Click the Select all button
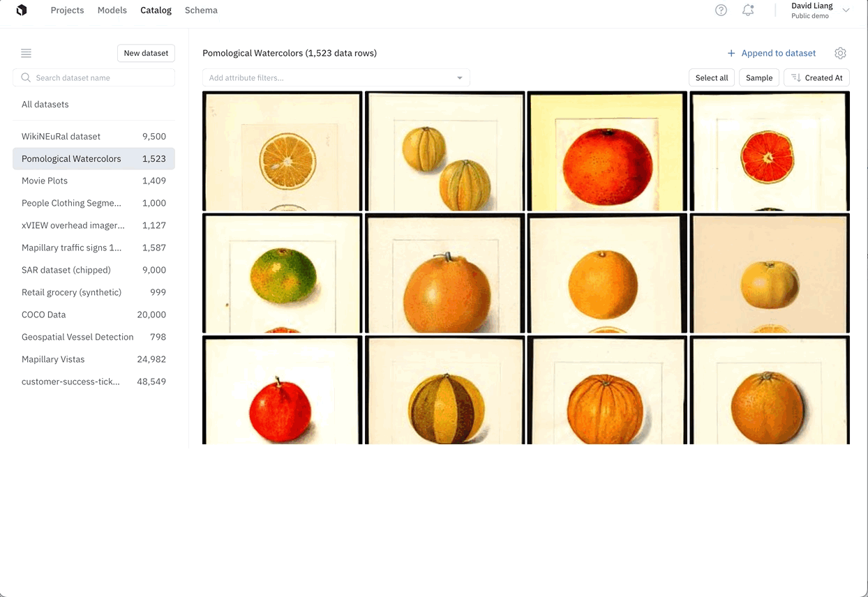The height and width of the screenshot is (597, 868). coord(712,77)
